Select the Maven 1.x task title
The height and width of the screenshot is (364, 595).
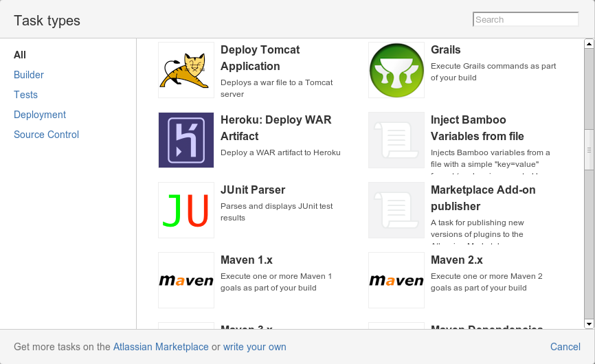click(247, 260)
